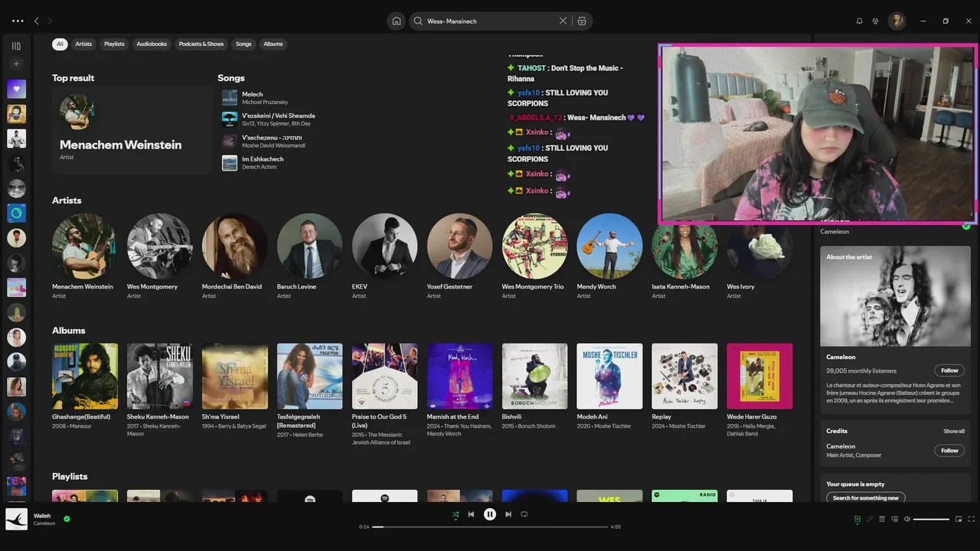Viewport: 980px width, 551px height.
Task: Open Liked Songs purple heart tile
Action: pos(16,89)
